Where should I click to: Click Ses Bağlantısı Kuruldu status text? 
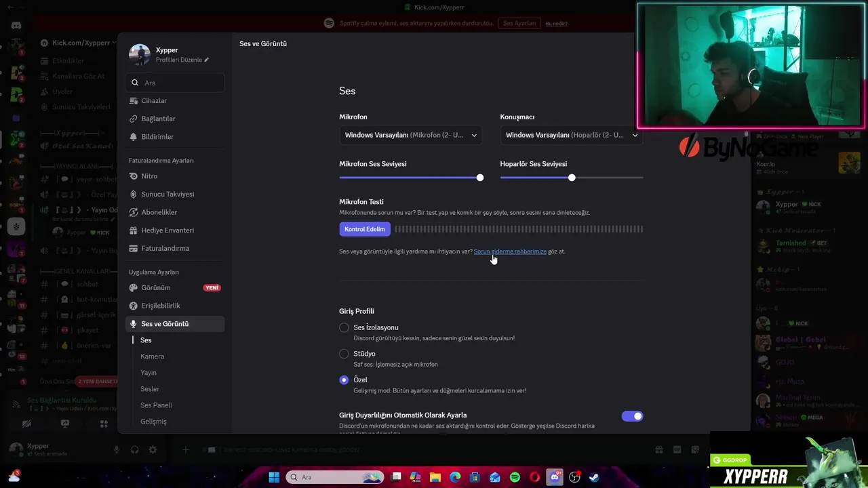62,401
